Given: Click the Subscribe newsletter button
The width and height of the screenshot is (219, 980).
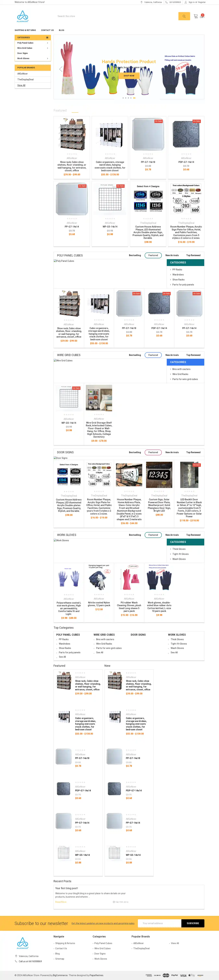Looking at the screenshot, I should 193,923.
